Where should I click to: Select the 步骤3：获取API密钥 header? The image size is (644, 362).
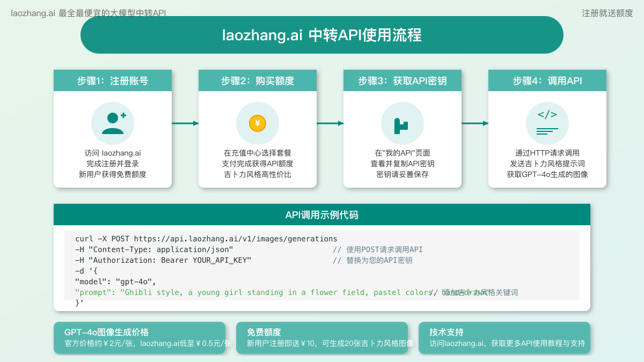(402, 81)
